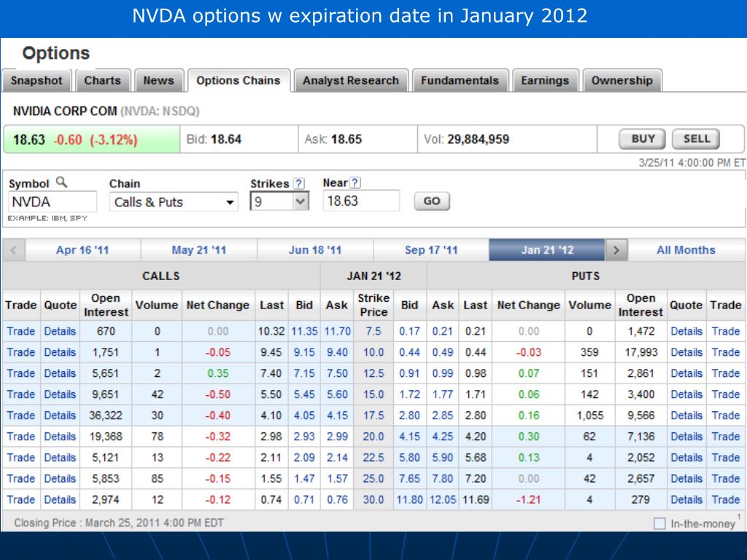The image size is (747, 560).
Task: Select the Options Chains tab
Action: click(239, 80)
